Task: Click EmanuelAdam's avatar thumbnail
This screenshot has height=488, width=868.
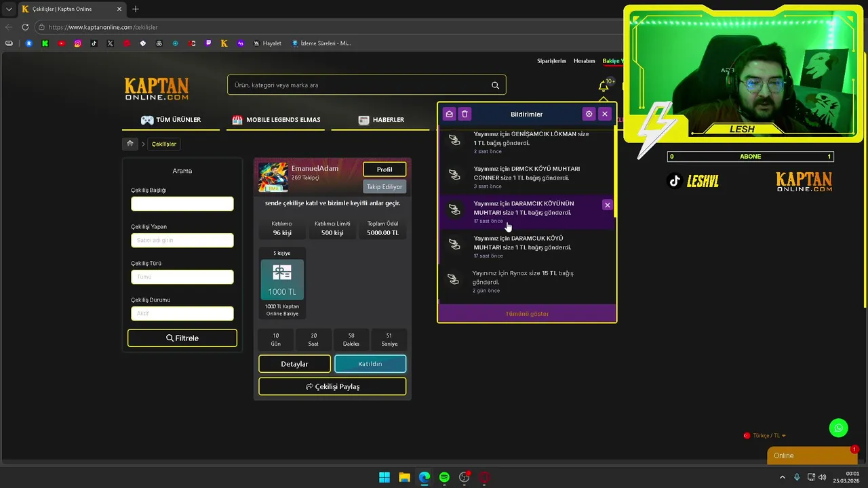Action: click(273, 177)
